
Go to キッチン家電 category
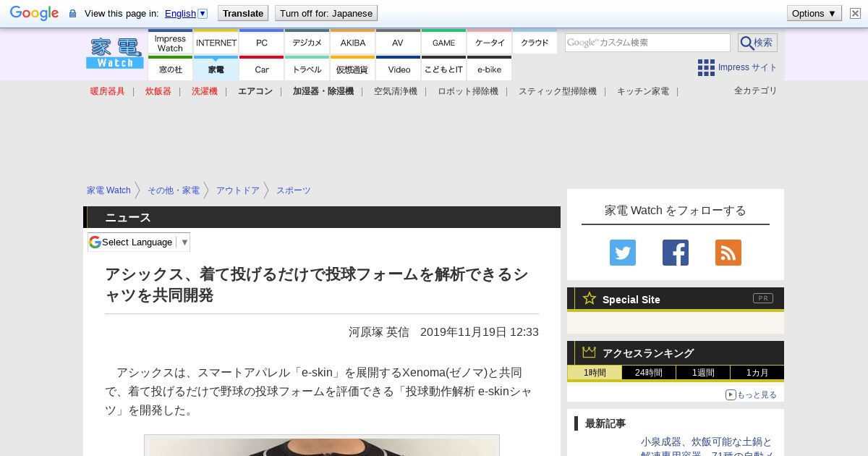point(643,91)
